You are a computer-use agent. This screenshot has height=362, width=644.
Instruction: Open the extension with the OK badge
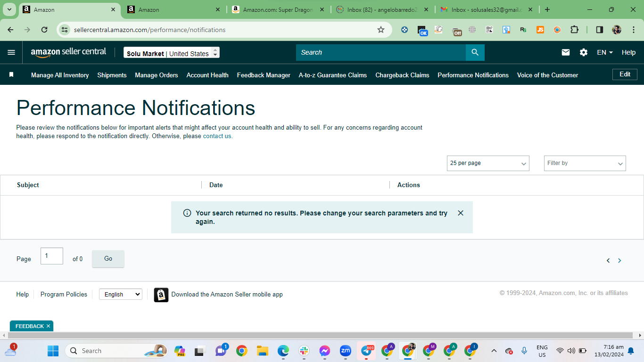[422, 30]
